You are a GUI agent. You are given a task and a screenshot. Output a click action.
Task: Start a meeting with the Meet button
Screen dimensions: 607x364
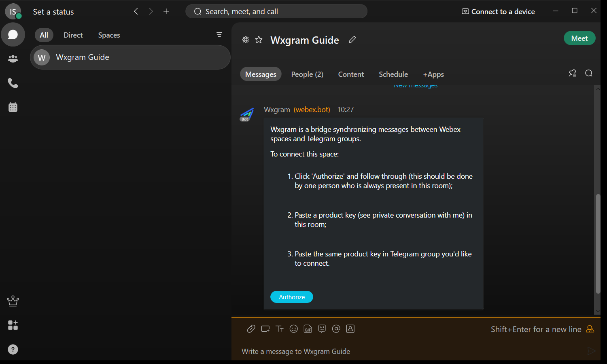point(579,38)
